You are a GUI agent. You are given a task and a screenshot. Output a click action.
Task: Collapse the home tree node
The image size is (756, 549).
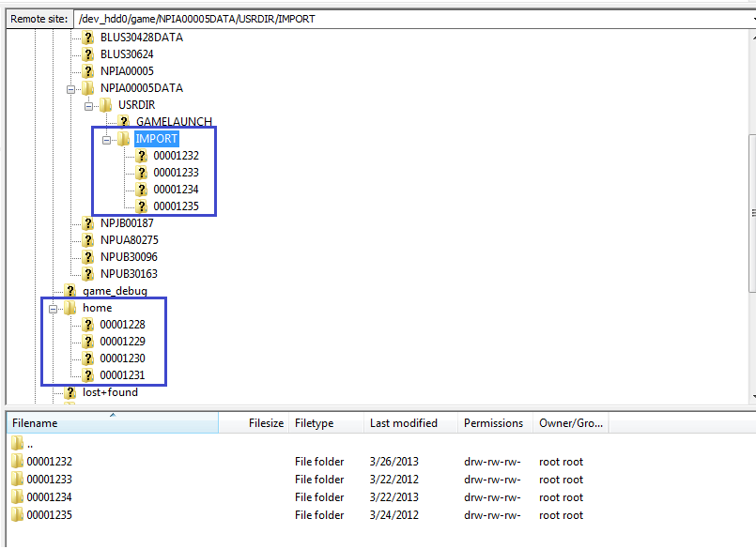click(x=53, y=309)
